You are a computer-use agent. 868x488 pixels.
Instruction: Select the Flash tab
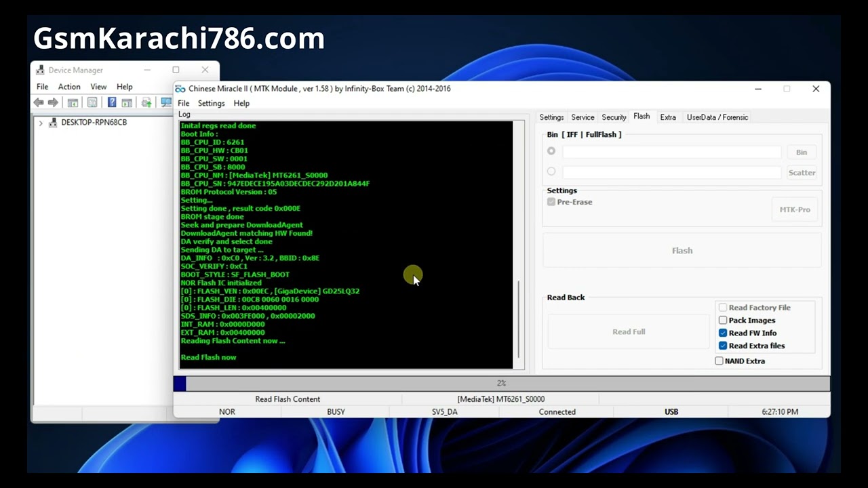642,117
